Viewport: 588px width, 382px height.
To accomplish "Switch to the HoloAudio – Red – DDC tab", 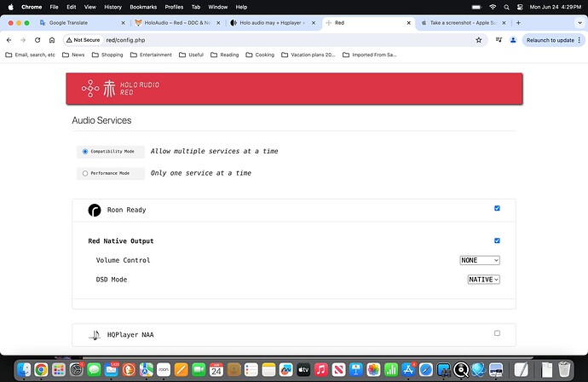I will pos(177,23).
